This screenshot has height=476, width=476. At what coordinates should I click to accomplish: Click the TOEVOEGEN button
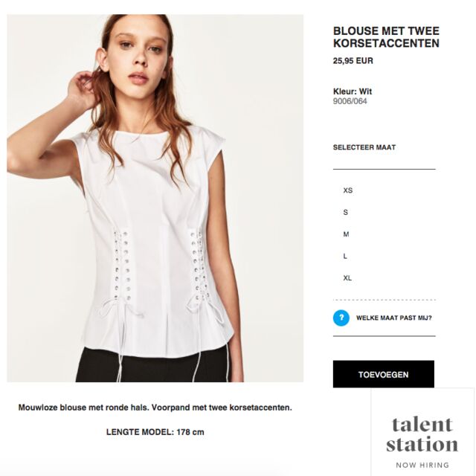[x=384, y=374]
